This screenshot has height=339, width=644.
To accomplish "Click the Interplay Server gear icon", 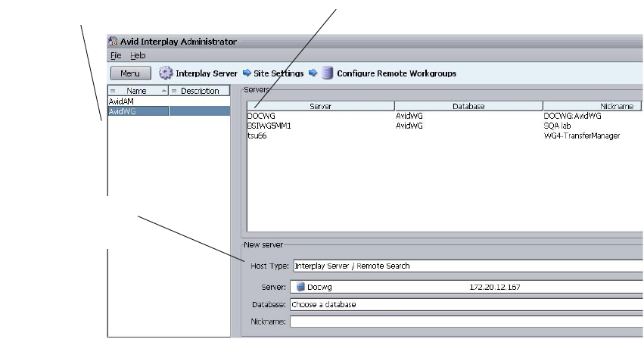I will tap(166, 73).
